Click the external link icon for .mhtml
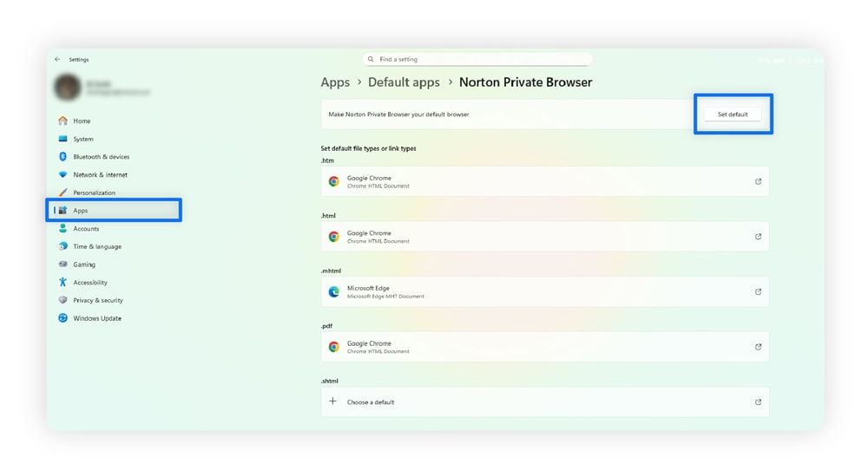868x470 pixels. click(x=758, y=292)
